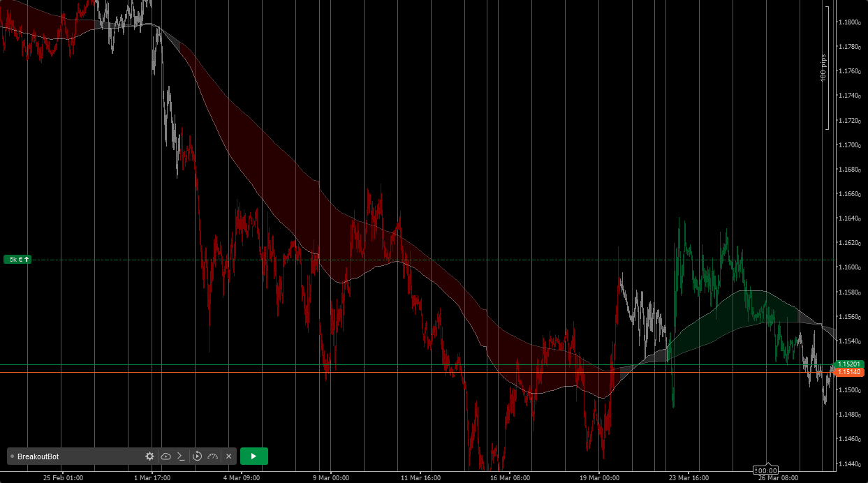The height and width of the screenshot is (483, 868).
Task: Click the cloud icon on BreakoutBot bar
Action: [165, 456]
